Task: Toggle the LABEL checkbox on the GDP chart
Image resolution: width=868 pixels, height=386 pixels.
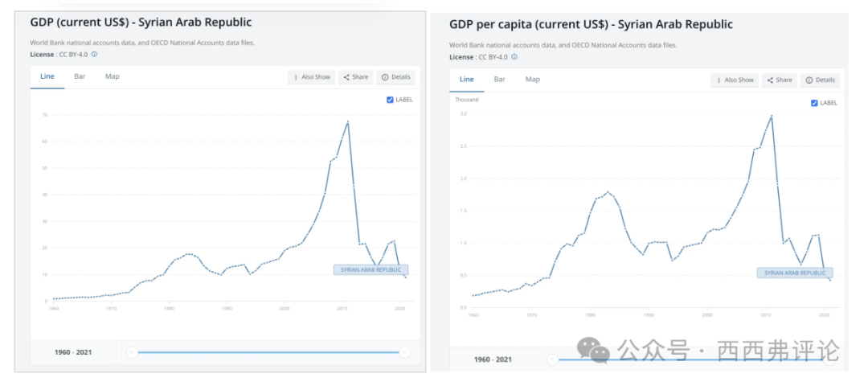Action: point(390,100)
